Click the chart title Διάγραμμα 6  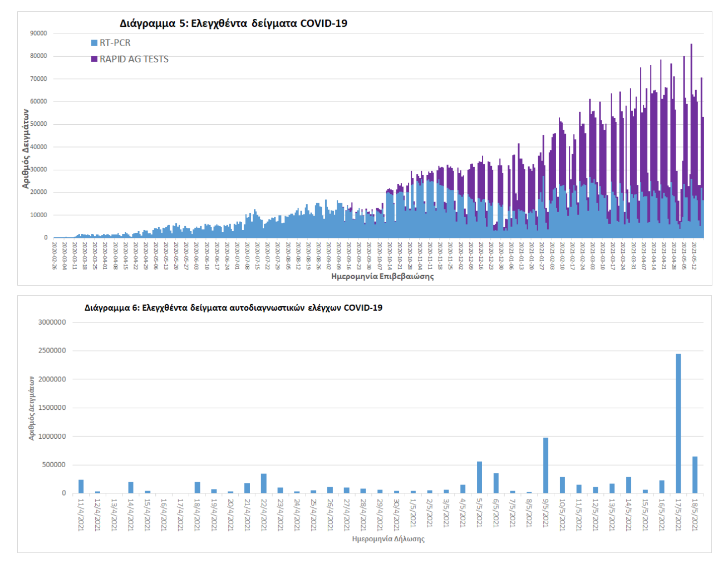coord(233,307)
